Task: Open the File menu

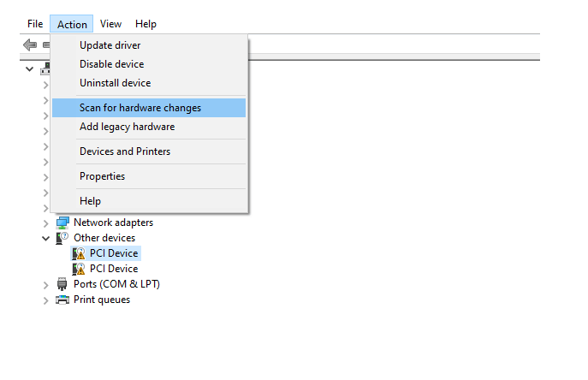Action: tap(35, 24)
